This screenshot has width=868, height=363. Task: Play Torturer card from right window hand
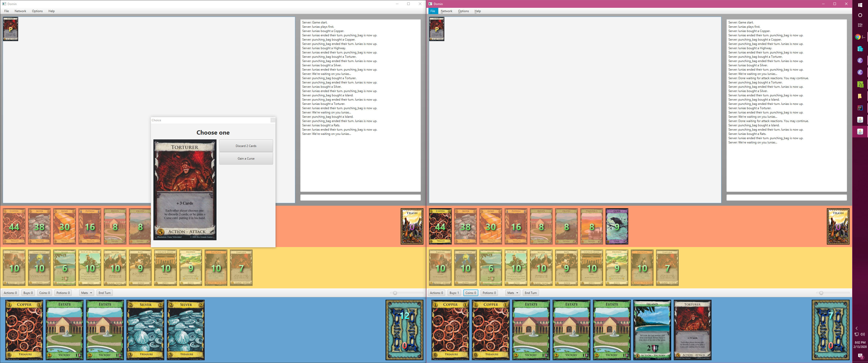point(692,330)
